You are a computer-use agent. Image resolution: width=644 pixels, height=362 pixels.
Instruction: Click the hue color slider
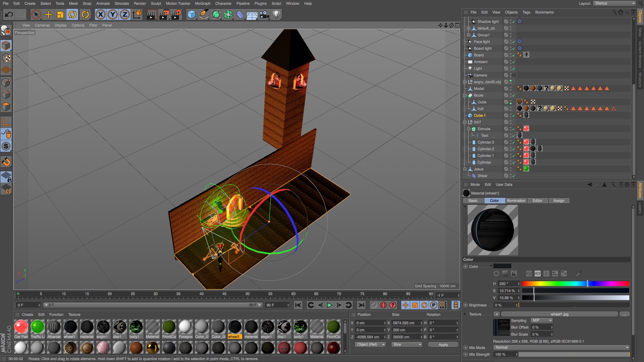575,284
